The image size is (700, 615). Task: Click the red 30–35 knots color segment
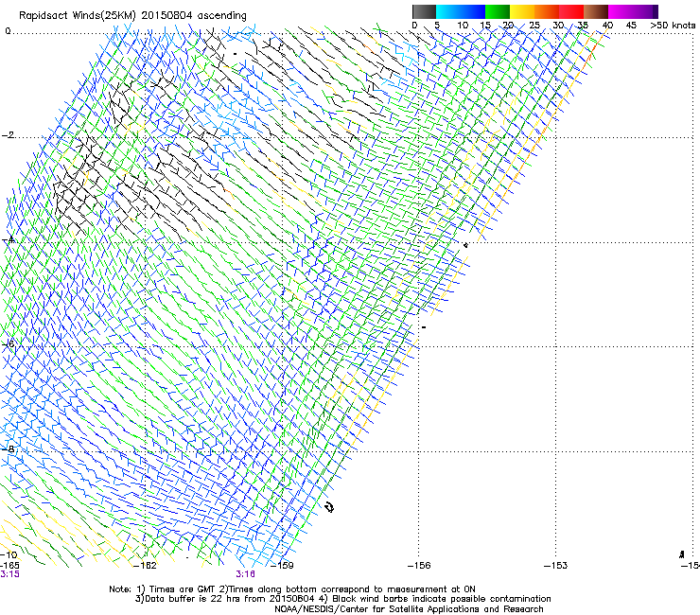571,11
